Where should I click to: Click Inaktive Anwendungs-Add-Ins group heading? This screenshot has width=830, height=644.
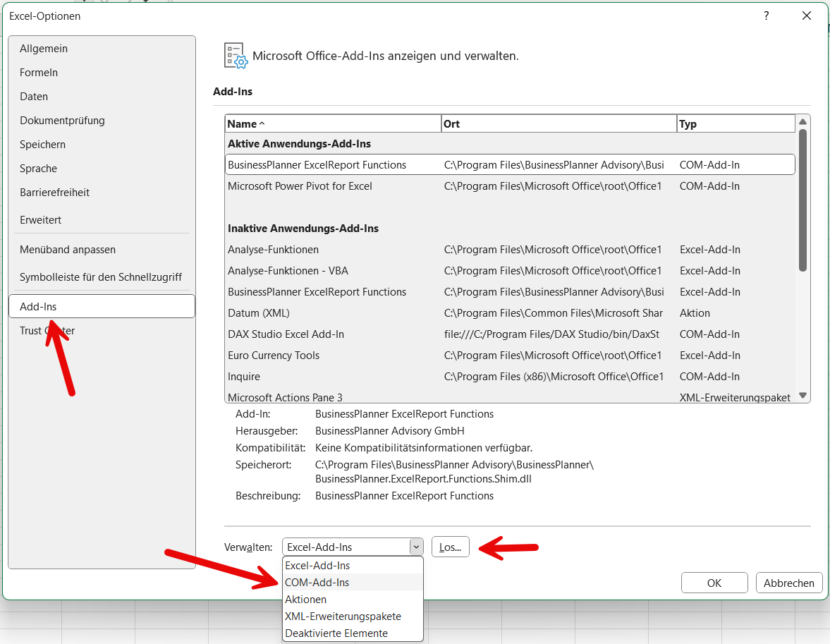[303, 229]
